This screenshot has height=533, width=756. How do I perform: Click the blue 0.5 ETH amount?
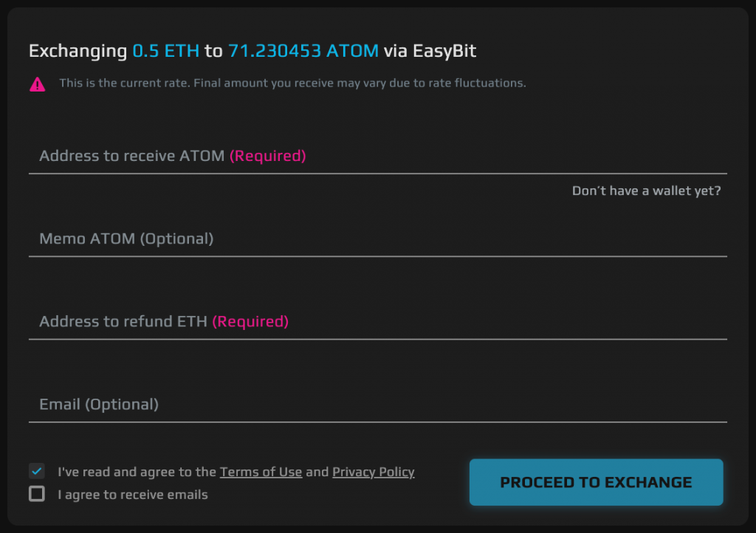[x=166, y=51]
